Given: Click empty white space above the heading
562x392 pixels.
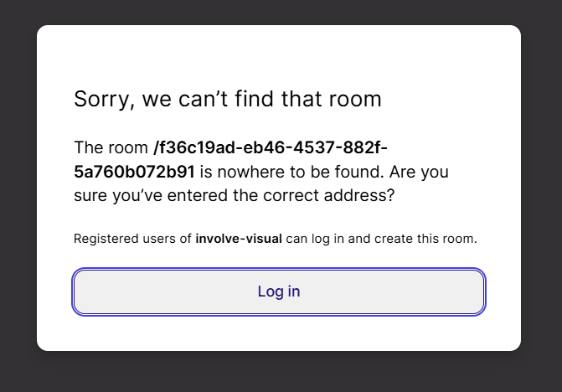Looking at the screenshot, I should point(279,55).
